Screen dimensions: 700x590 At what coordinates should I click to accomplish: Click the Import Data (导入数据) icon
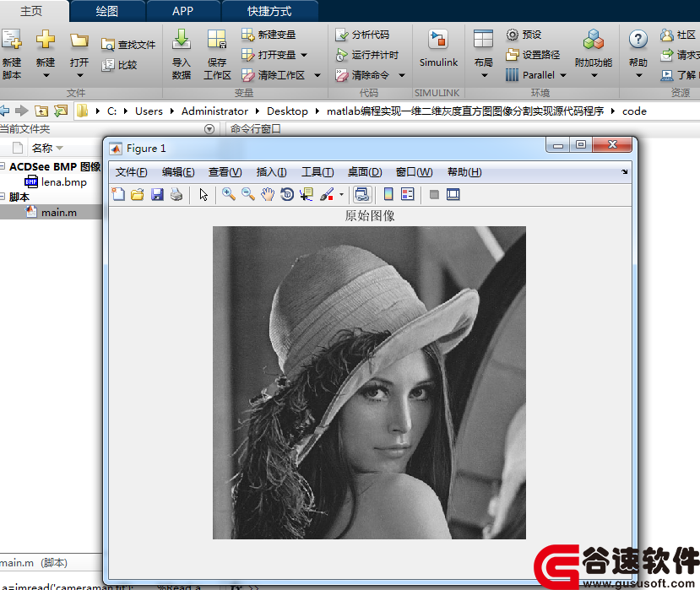click(x=182, y=40)
